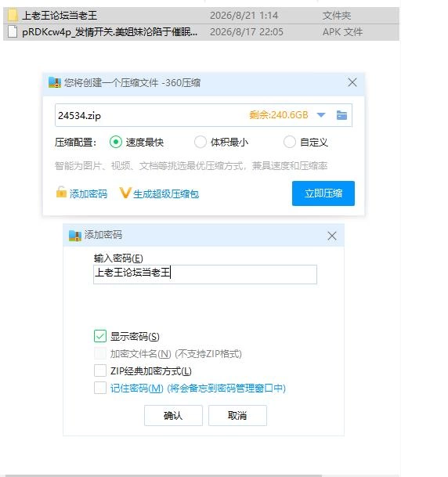Cancel password entry with 取消 button

click(237, 415)
